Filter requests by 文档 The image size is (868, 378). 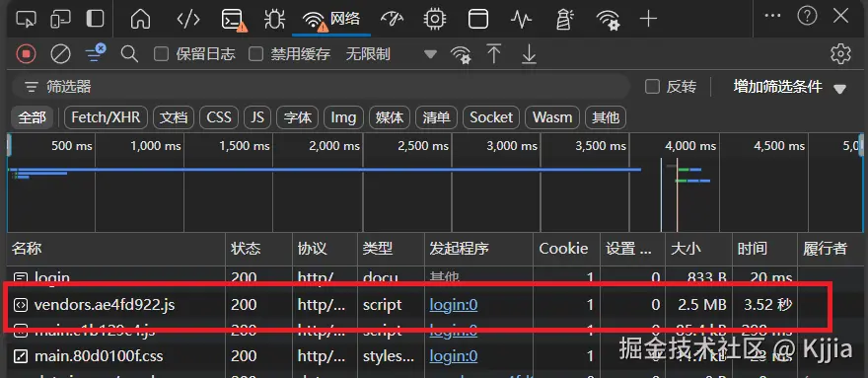pyautogui.click(x=174, y=117)
